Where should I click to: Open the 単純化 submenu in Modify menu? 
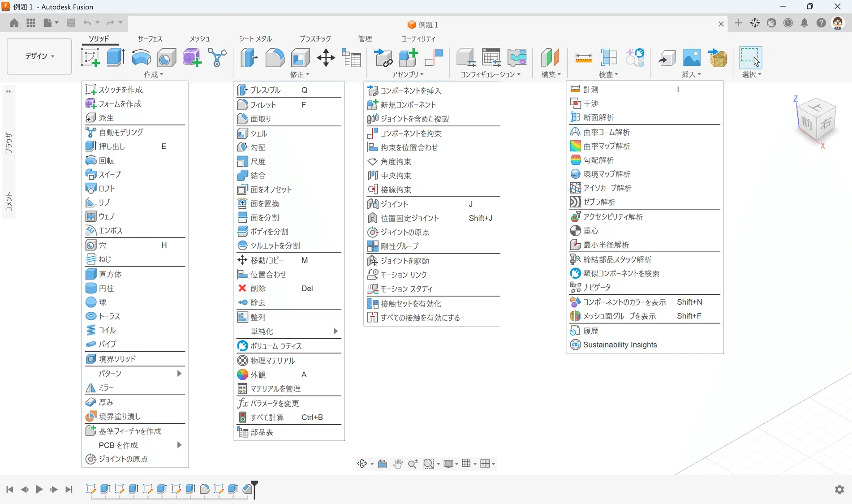(x=289, y=332)
